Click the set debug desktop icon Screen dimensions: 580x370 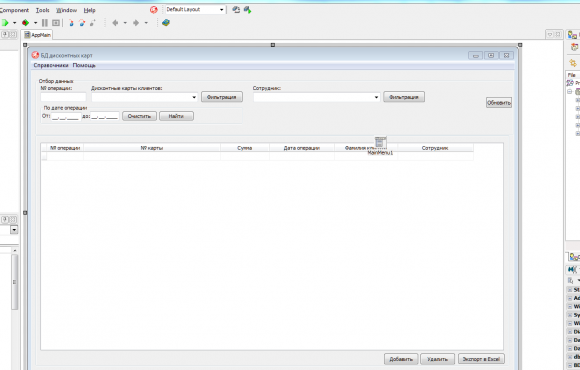[x=247, y=10]
